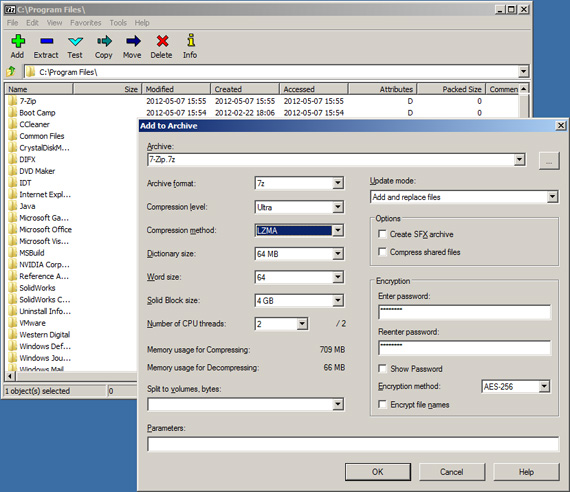Image resolution: width=570 pixels, height=492 pixels.
Task: Open the Tools menu
Action: [x=118, y=23]
